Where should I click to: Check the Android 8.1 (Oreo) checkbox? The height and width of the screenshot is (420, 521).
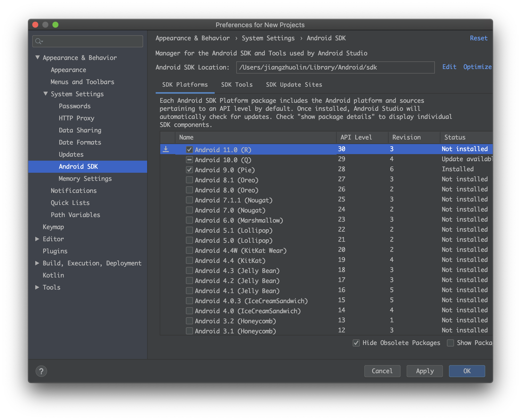click(189, 180)
